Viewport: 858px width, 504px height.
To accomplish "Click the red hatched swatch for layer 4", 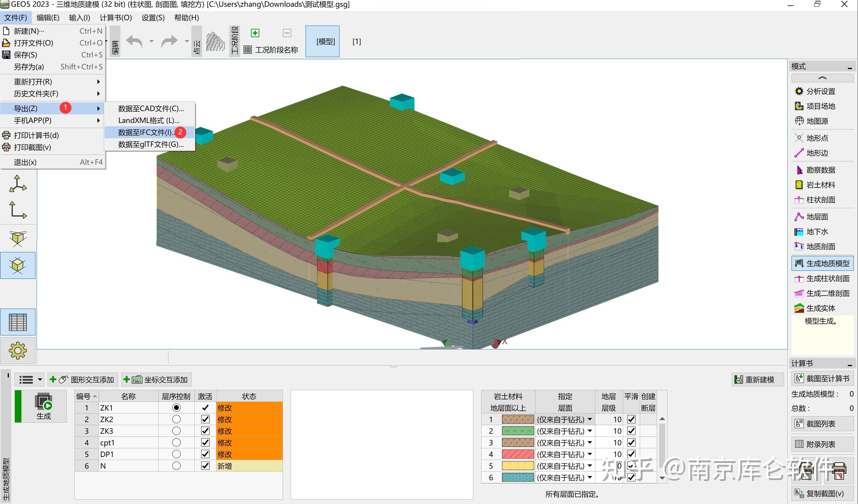I will pos(517,454).
